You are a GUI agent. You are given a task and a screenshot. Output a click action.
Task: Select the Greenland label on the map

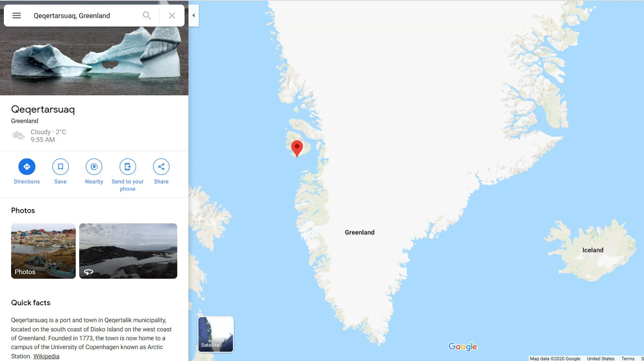(359, 232)
